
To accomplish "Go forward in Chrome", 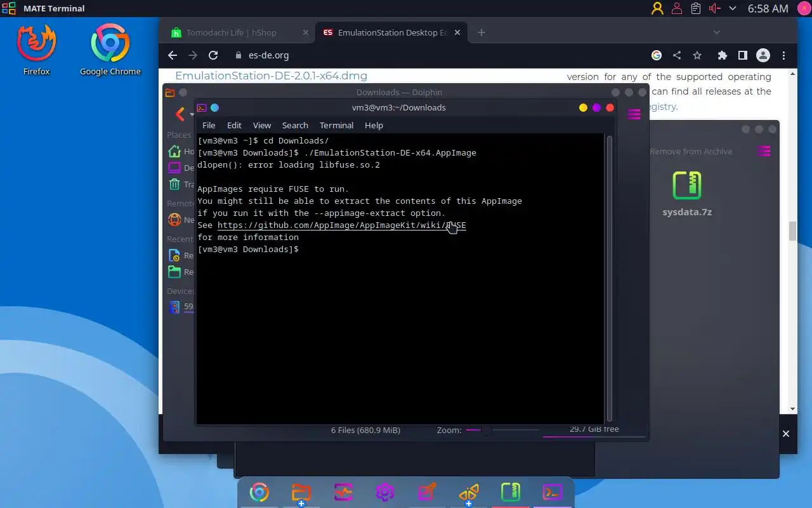I will point(193,55).
